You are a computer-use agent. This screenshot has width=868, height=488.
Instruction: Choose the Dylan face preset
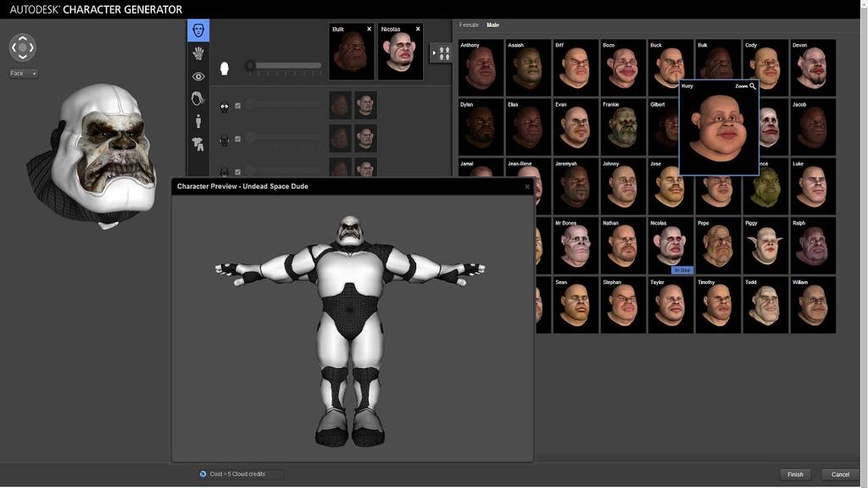pyautogui.click(x=481, y=127)
